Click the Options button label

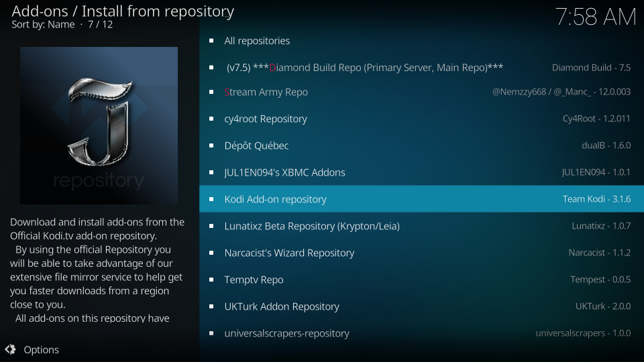(x=41, y=349)
